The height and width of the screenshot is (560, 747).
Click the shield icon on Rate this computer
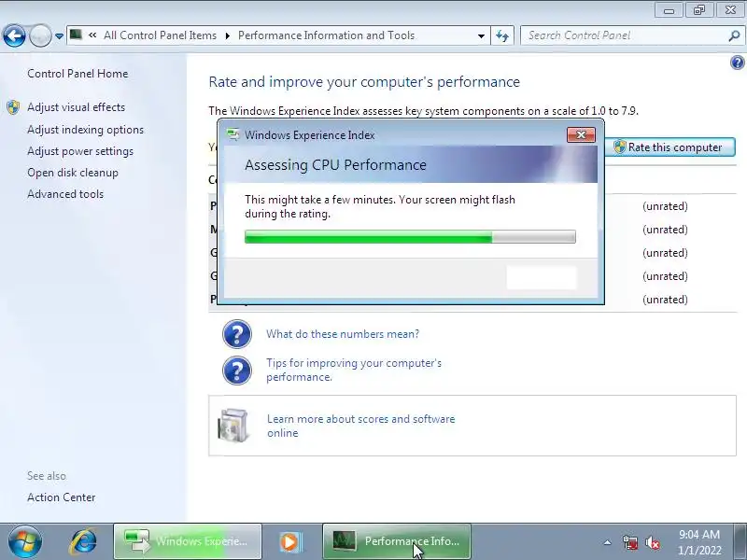619,147
